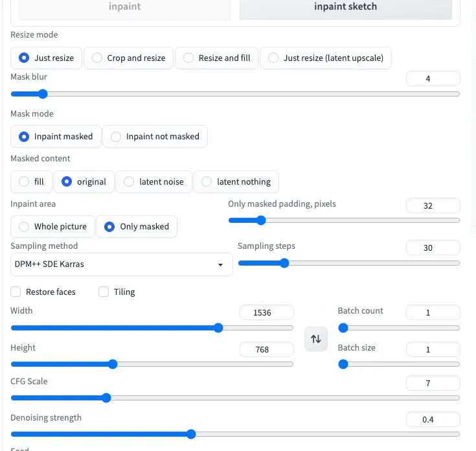Switch to the inpaint tab
The image size is (476, 451).
(124, 7)
